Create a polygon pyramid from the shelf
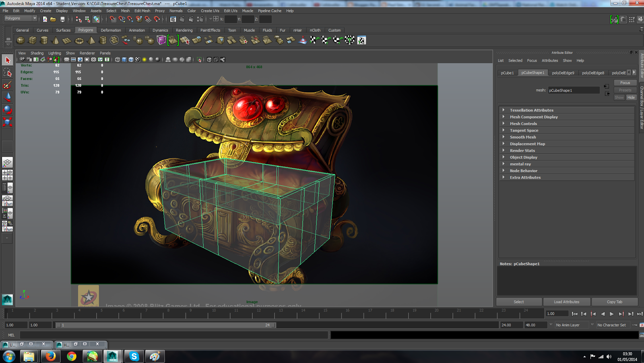Image resolution: width=644 pixels, height=363 pixels. point(91,40)
